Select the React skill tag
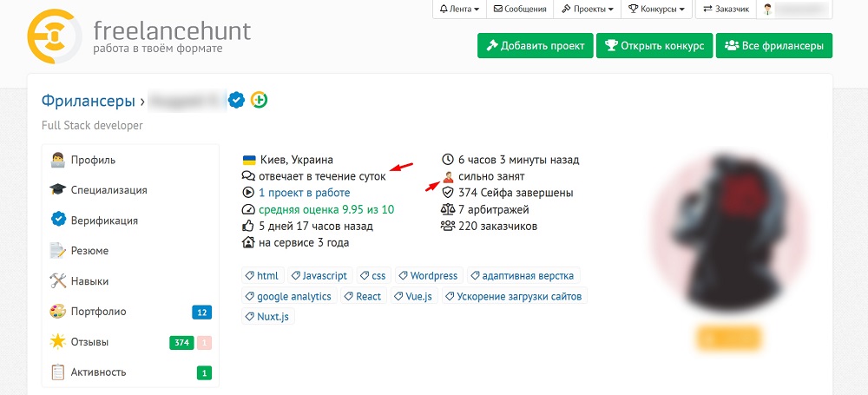 363,296
